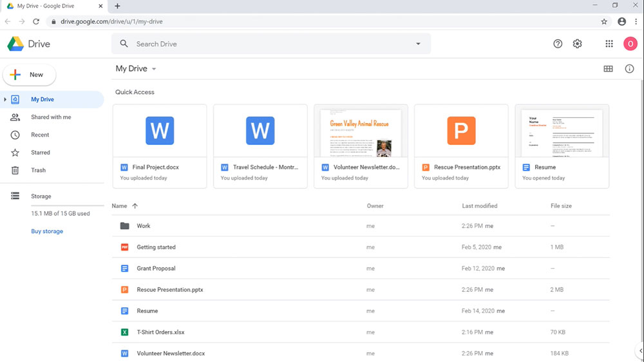Click the Grant Proposal Docs icon
This screenshot has width=644, height=362.
(x=124, y=269)
